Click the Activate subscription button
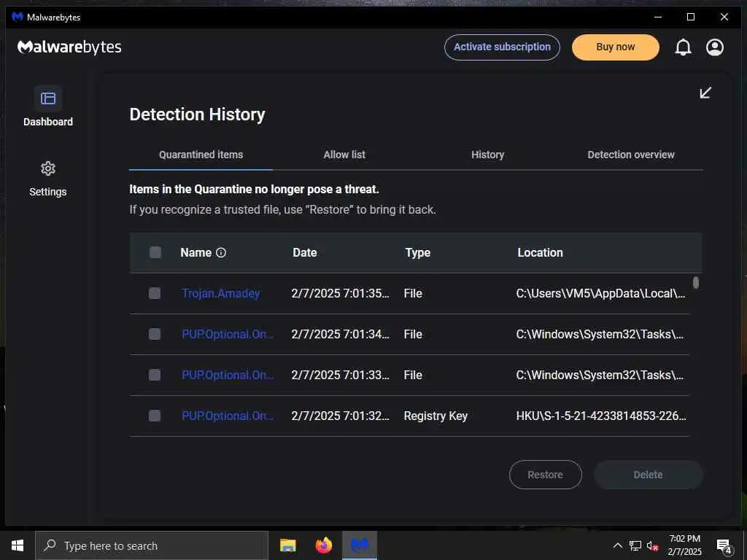The width and height of the screenshot is (747, 560). point(502,47)
